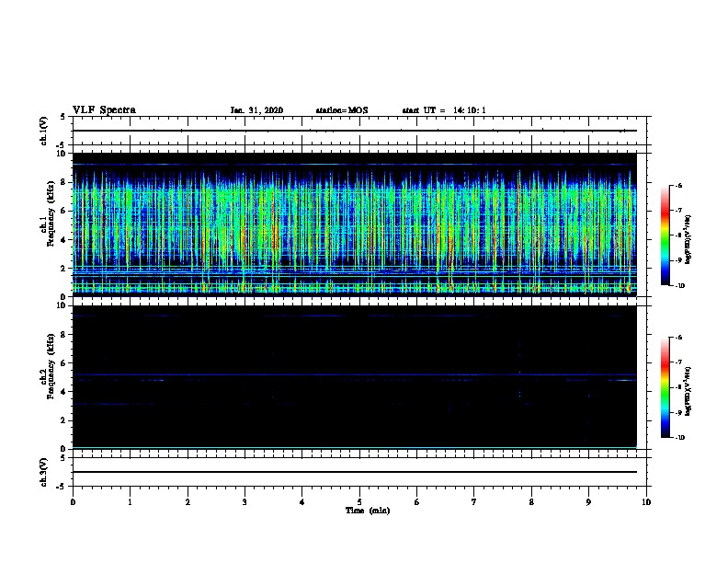Click the "-6" label on ch.1 colorbar

(x=678, y=185)
